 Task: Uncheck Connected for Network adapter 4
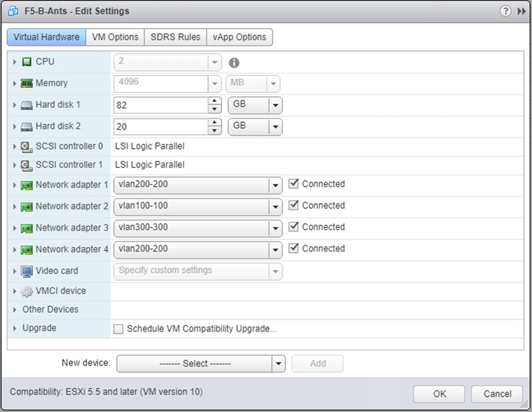[x=293, y=248]
